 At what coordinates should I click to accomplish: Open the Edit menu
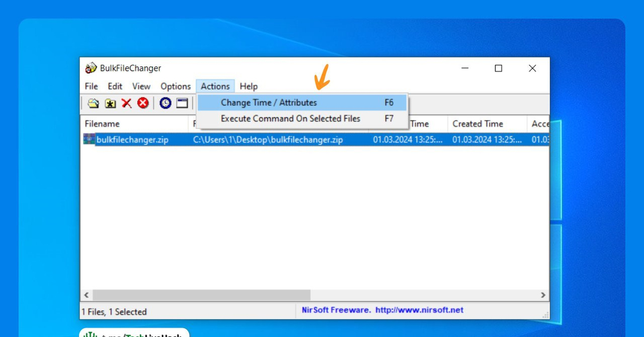point(115,86)
